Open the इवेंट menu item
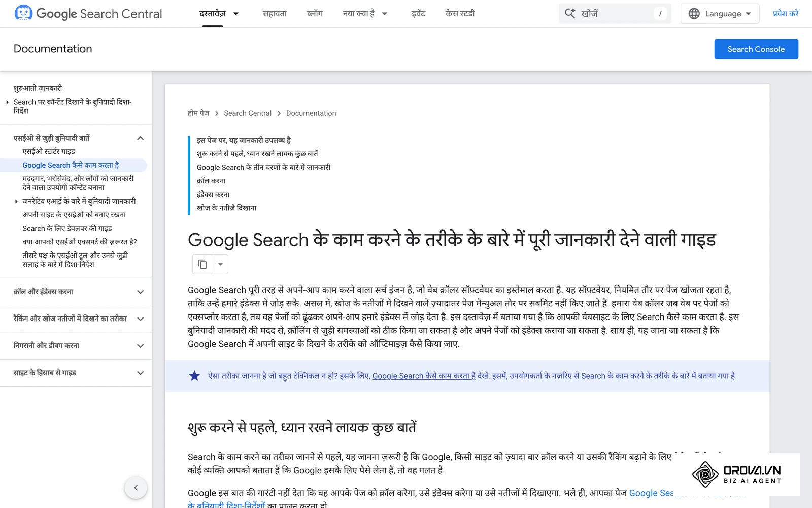The height and width of the screenshot is (508, 812). pyautogui.click(x=418, y=14)
